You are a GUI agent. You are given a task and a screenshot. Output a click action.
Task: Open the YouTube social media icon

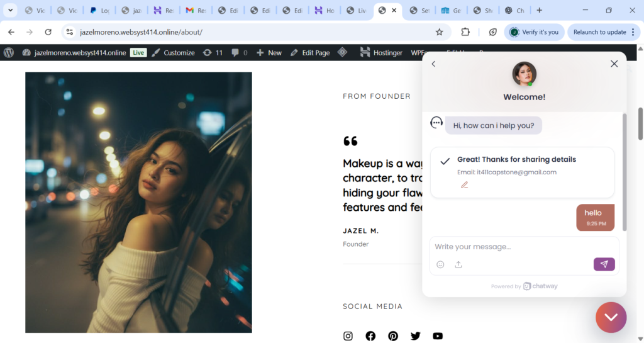tap(438, 336)
